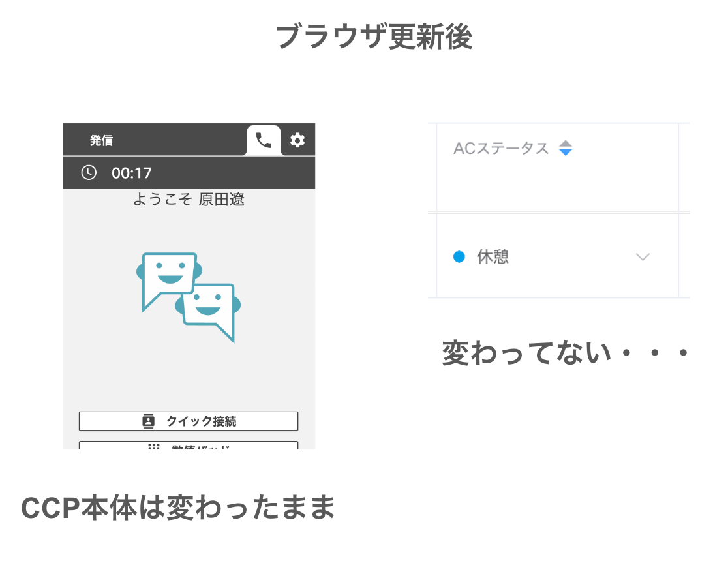Click the smiling chat bubbles illustration

pos(189,297)
